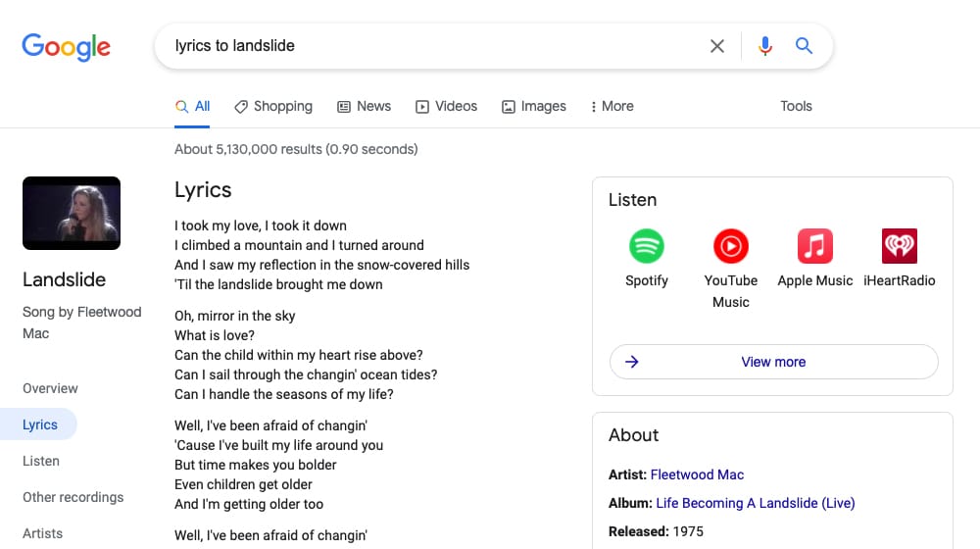Click the Lyrics heading

203,190
